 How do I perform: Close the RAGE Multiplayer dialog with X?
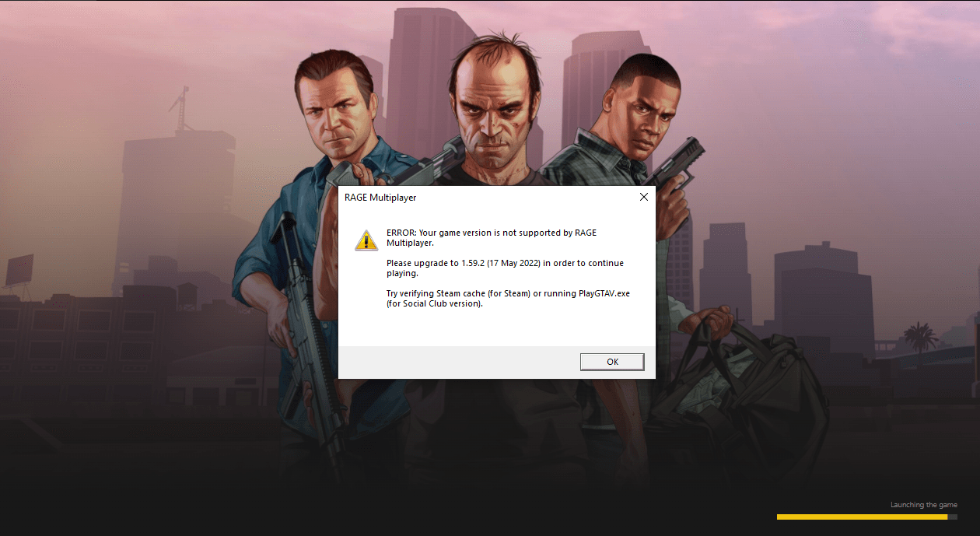(x=643, y=197)
